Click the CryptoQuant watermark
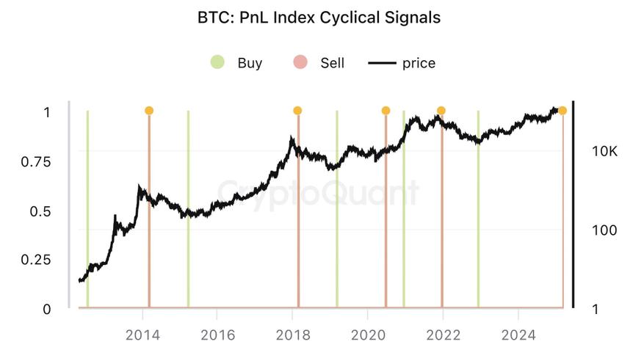This screenshot has width=644, height=361. click(318, 194)
